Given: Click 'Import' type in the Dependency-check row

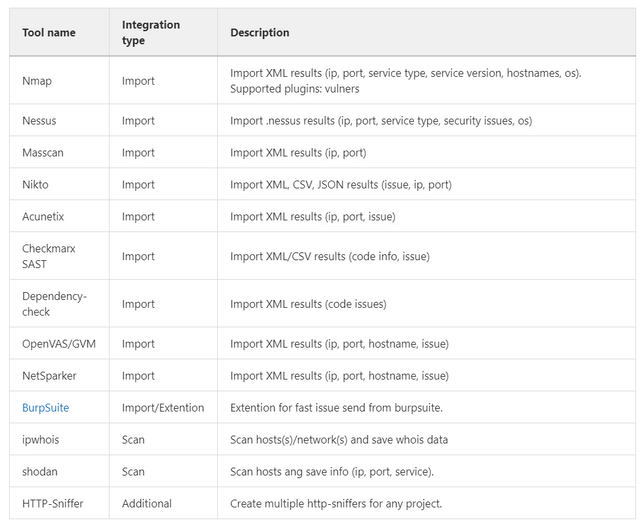Looking at the screenshot, I should click(138, 304).
